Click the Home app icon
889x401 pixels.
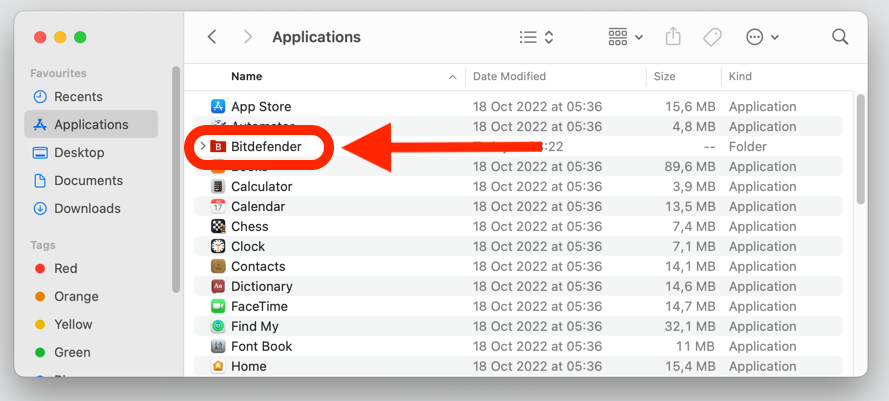tap(218, 366)
